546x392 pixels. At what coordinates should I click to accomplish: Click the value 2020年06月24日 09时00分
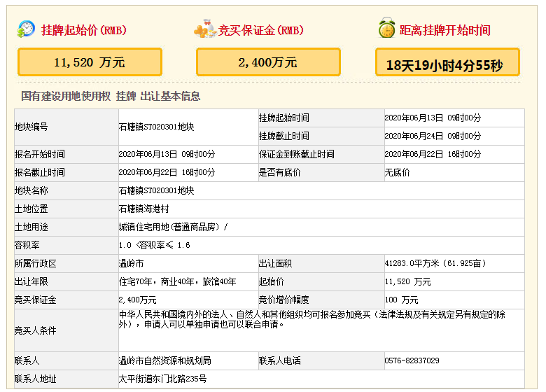click(433, 136)
